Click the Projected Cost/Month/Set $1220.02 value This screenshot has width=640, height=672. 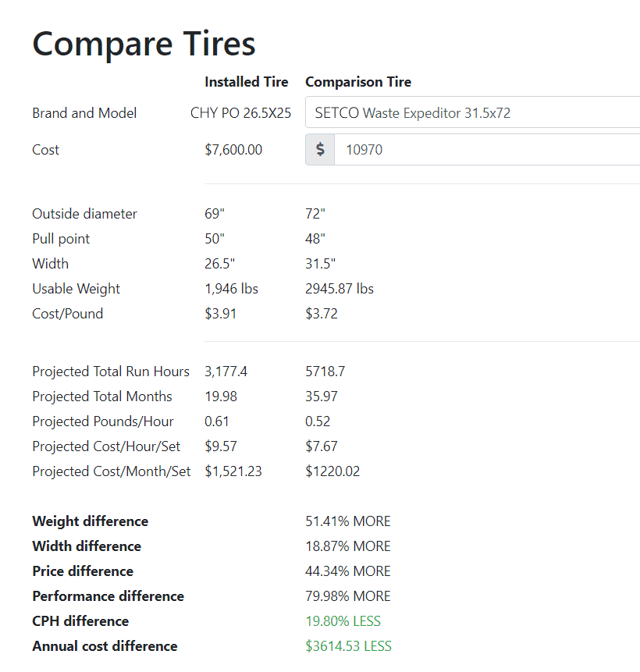[x=332, y=471]
